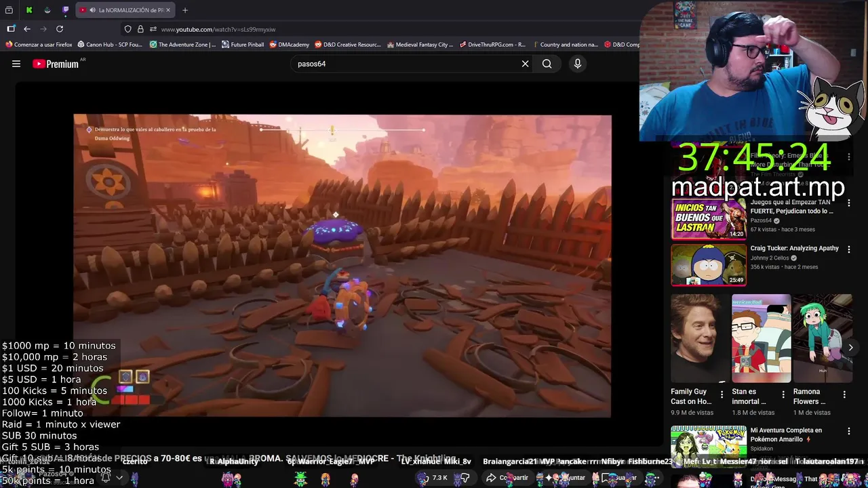Clear the pasos64 search text

point(525,64)
